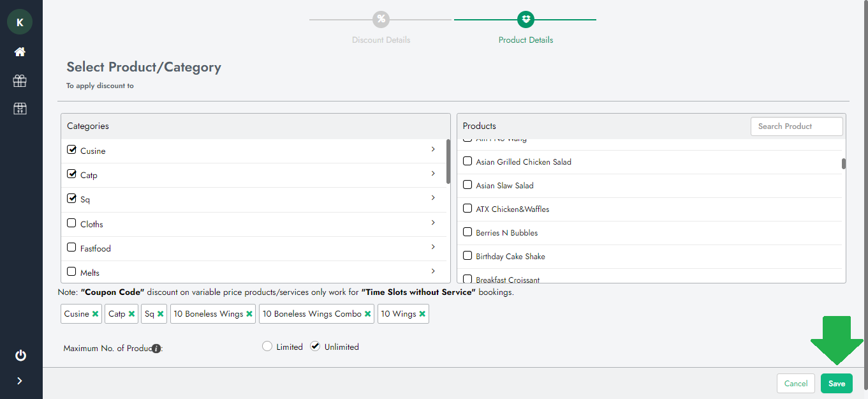Uncheck the Catp category checkbox
Viewport: 868px width, 399px height.
71,174
